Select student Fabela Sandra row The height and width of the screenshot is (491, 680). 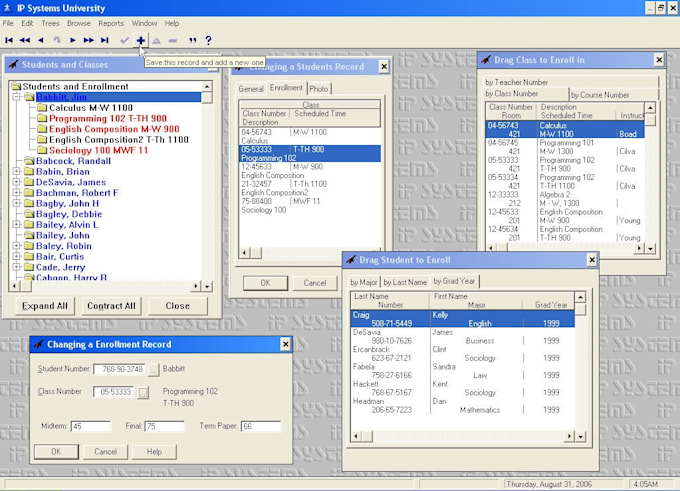pos(462,371)
